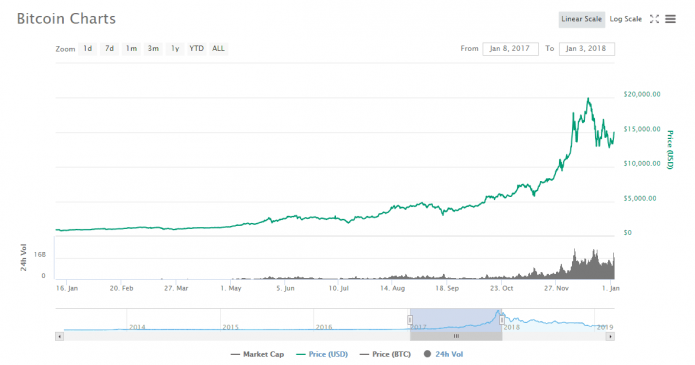Switch to Linear Scale

click(582, 20)
